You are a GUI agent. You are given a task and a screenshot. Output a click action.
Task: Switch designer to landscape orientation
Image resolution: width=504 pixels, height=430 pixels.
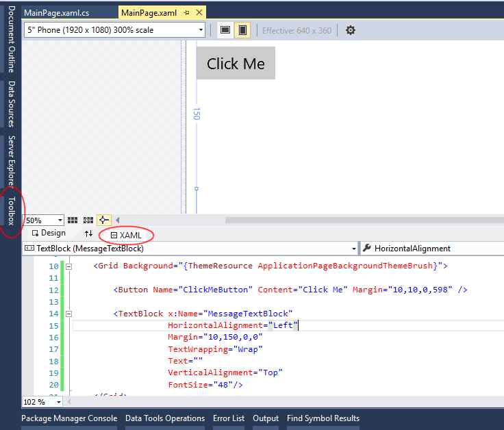tap(225, 30)
